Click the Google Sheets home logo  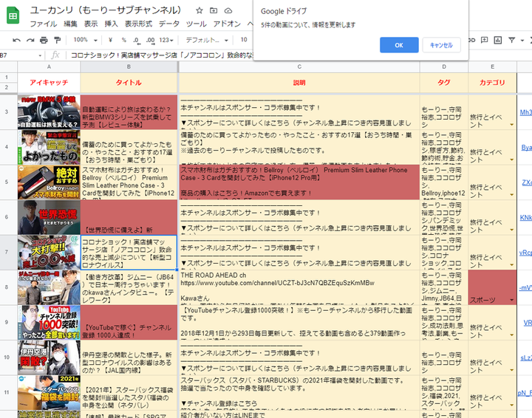tap(13, 16)
